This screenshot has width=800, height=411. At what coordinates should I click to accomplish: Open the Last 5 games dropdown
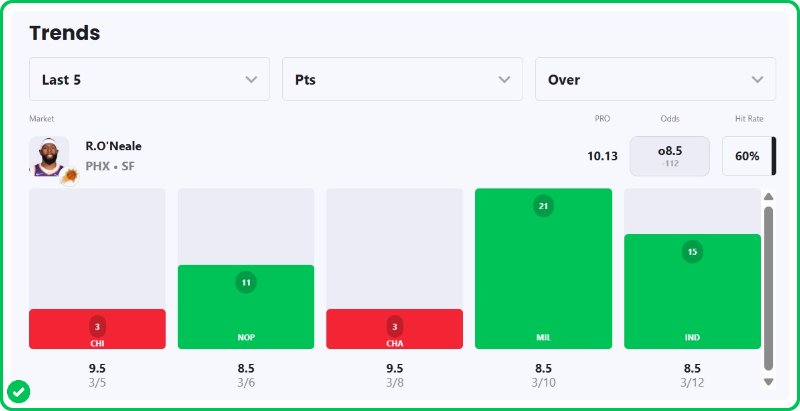pos(149,79)
